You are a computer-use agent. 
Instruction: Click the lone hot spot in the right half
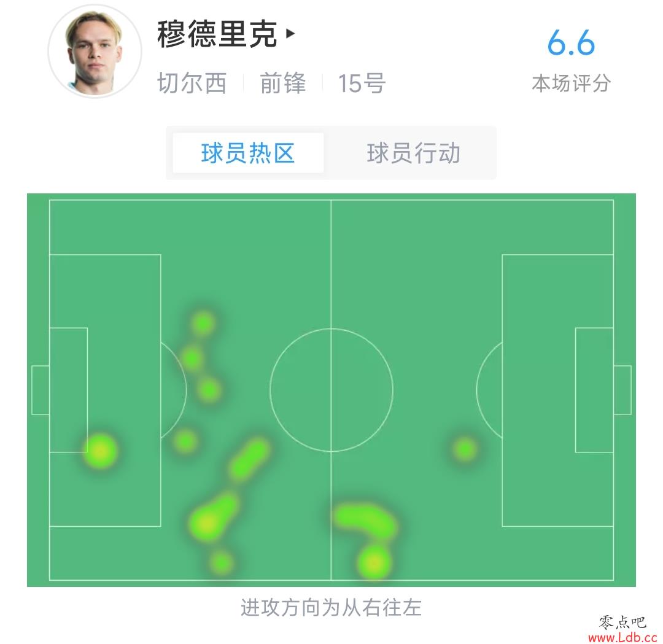click(465, 449)
